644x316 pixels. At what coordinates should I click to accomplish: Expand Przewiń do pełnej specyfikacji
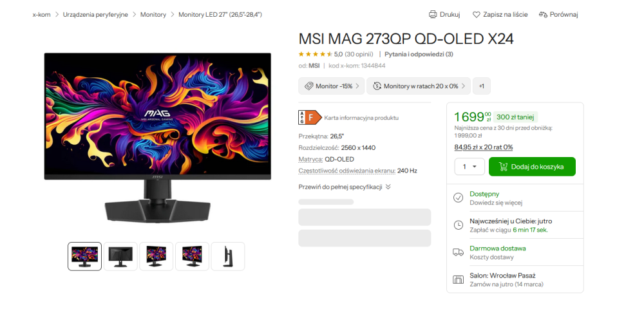(345, 187)
